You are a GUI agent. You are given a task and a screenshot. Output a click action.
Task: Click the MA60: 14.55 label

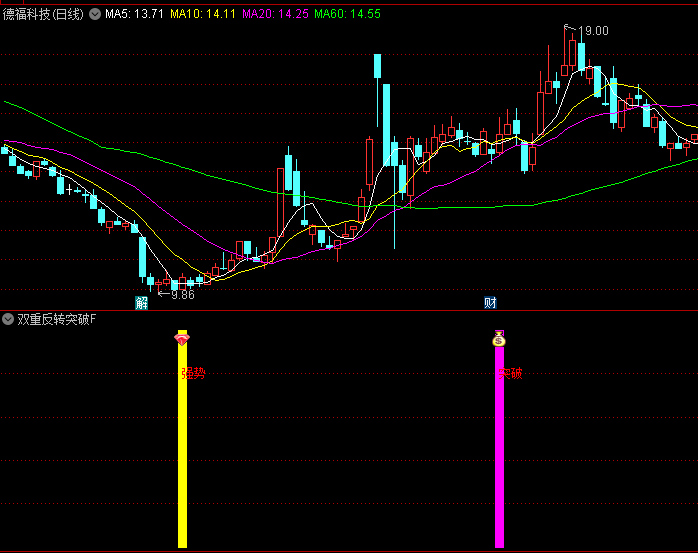point(348,14)
